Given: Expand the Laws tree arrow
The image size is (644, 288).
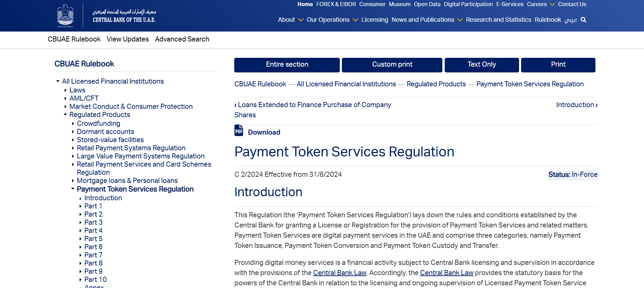Looking at the screenshot, I should click(66, 90).
